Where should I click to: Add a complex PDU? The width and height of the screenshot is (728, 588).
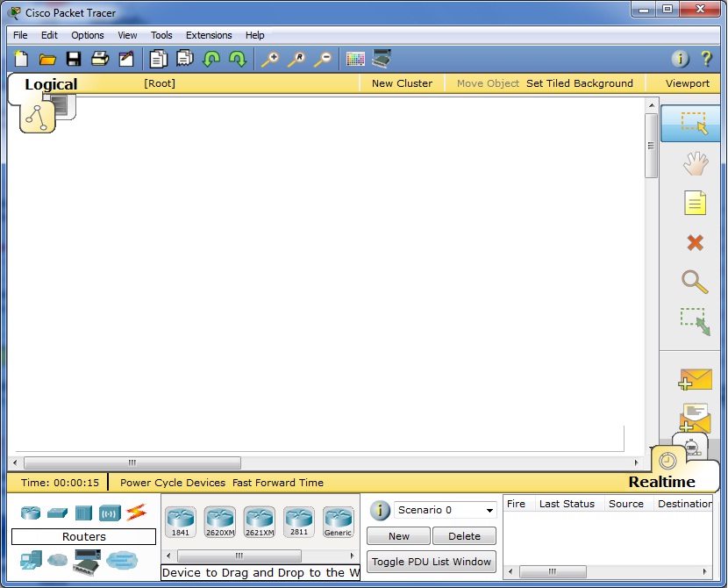point(695,417)
